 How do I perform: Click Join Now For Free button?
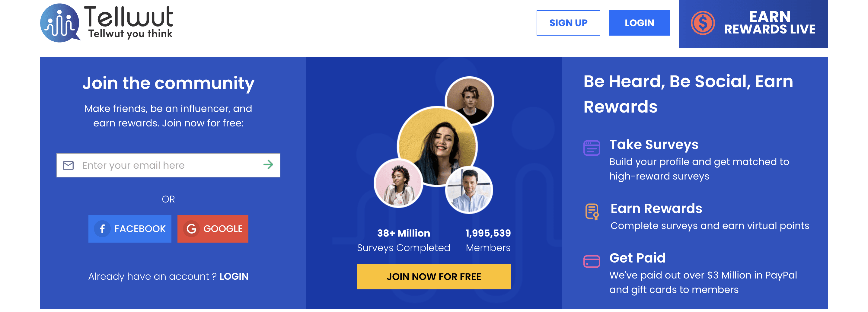(434, 277)
